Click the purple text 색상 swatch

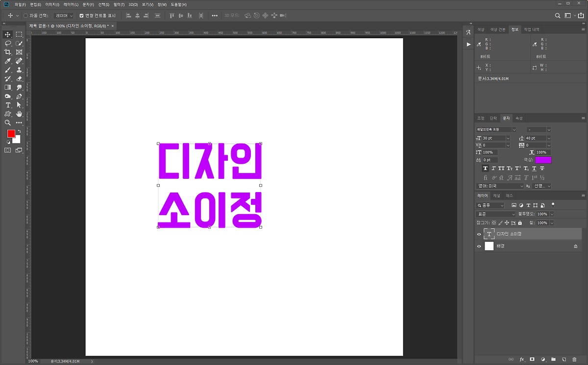click(543, 160)
